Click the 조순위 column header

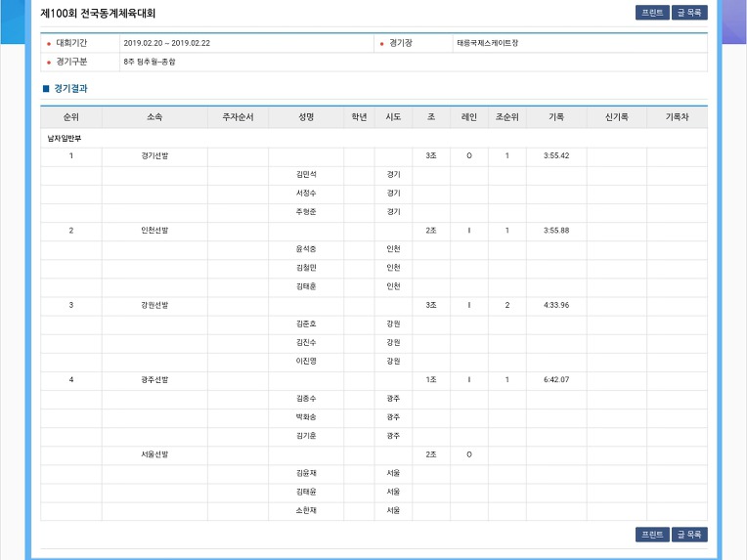point(506,117)
